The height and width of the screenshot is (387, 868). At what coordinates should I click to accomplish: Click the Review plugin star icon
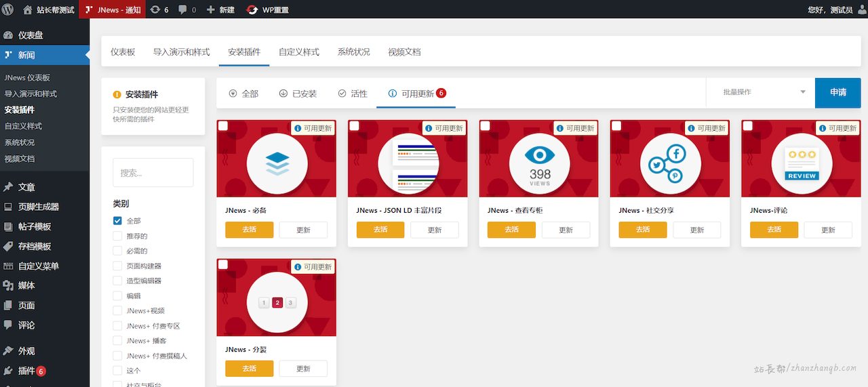[802, 164]
